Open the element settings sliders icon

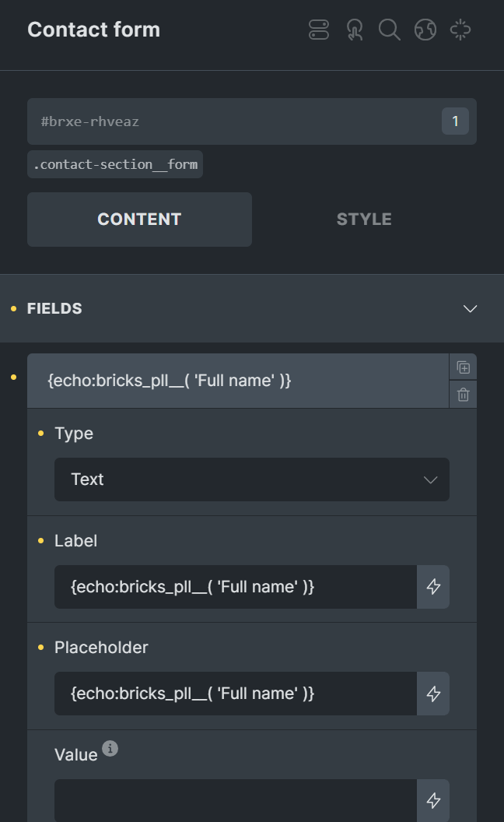click(319, 30)
